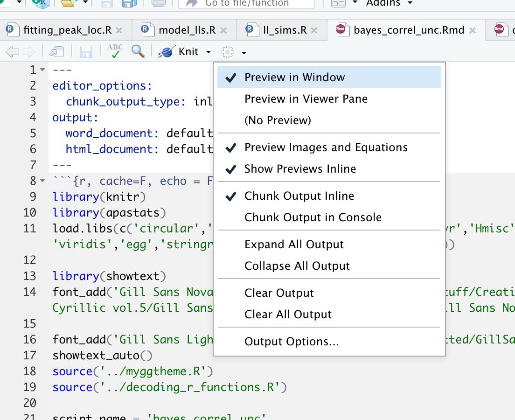Image resolution: width=515 pixels, height=420 pixels.
Task: Click the workspace panes grid icon
Action: 338,4
